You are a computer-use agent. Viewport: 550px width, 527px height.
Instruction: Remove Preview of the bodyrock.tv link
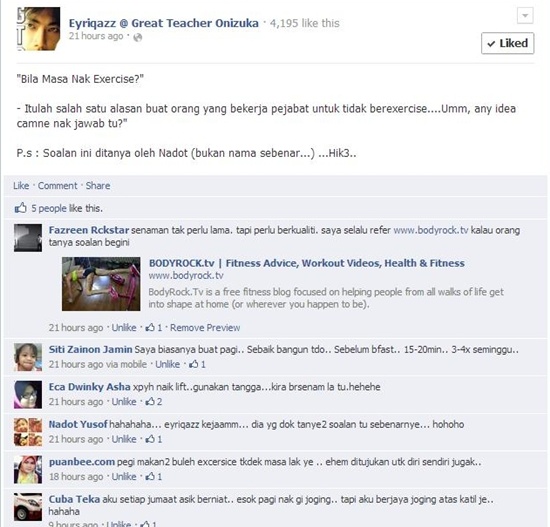[x=205, y=328]
